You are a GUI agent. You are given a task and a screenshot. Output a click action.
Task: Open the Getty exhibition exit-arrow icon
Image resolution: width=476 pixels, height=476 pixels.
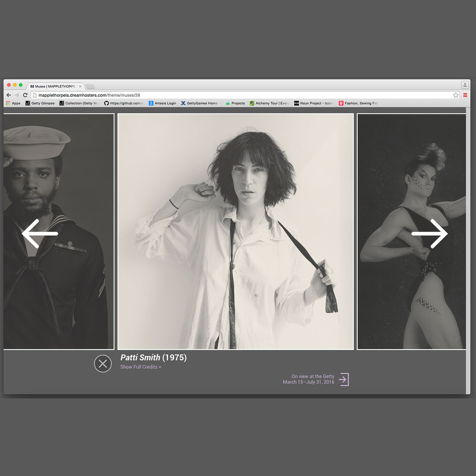pyautogui.click(x=344, y=379)
